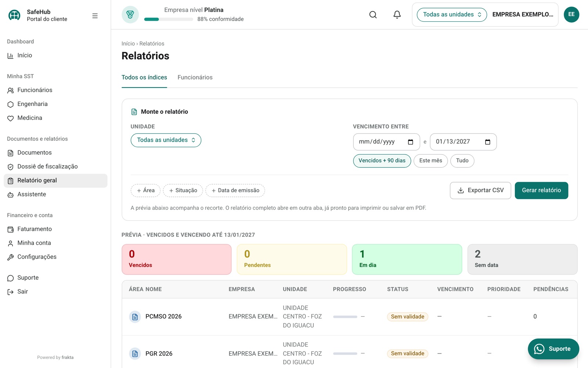This screenshot has height=368, width=588.
Task: Click the PGR 2026 document icon
Action: pos(135,354)
